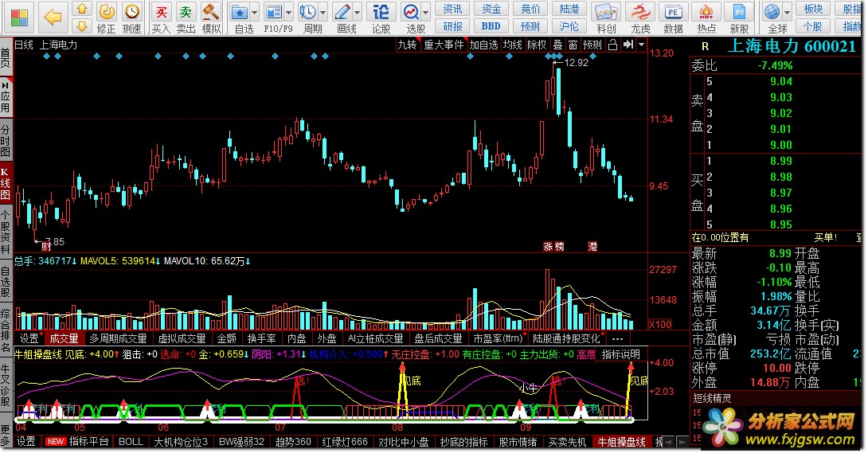Open the F10/F9 company info icon
Image resolution: width=868 pixels, height=453 pixels.
coord(273,12)
